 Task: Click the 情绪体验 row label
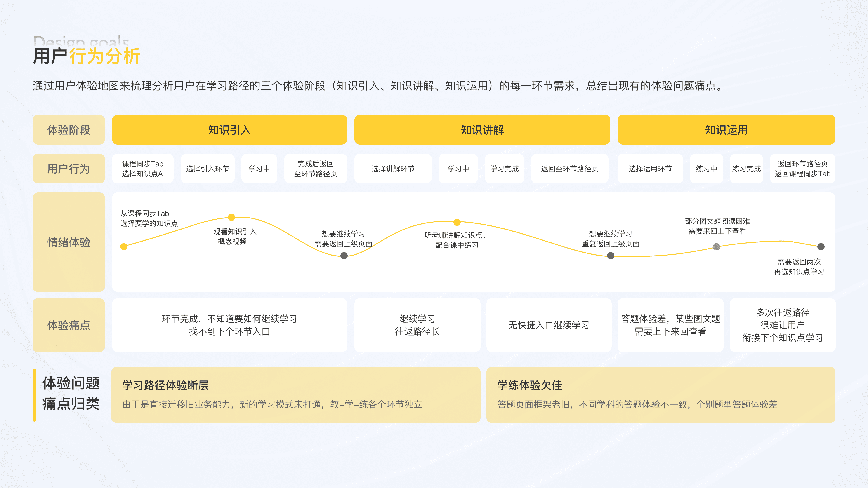(x=68, y=242)
